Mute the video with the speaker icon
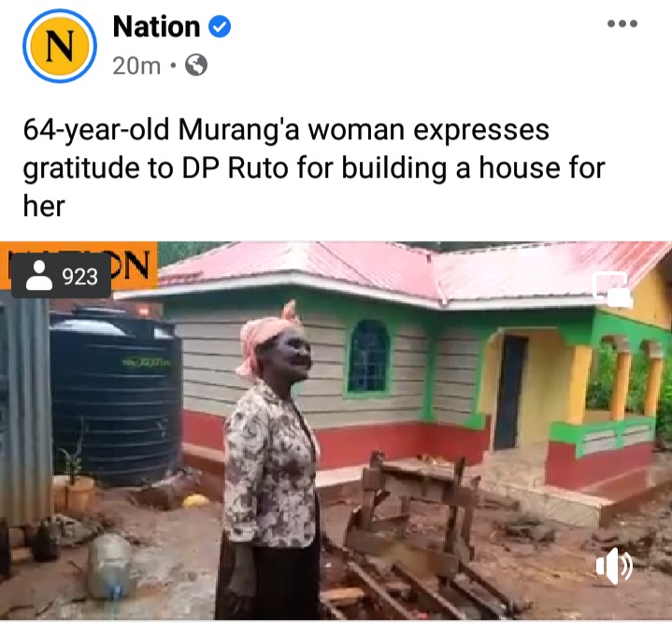This screenshot has height=635, width=672. coord(614,566)
